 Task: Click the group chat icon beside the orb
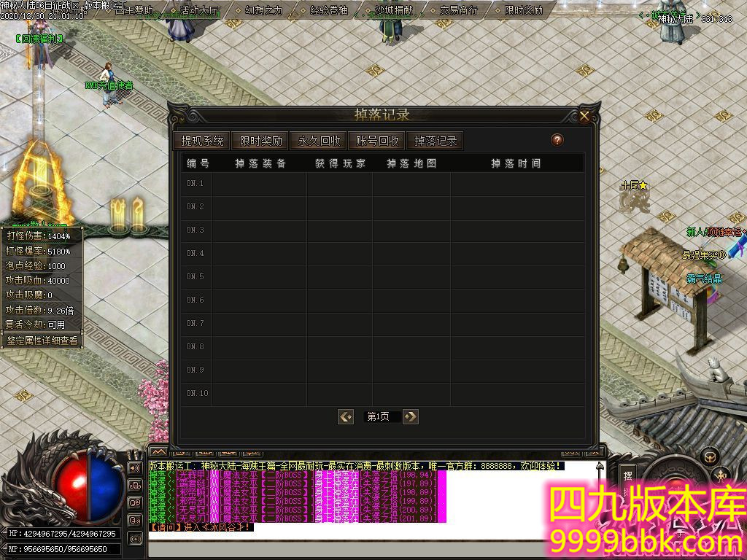[x=135, y=485]
